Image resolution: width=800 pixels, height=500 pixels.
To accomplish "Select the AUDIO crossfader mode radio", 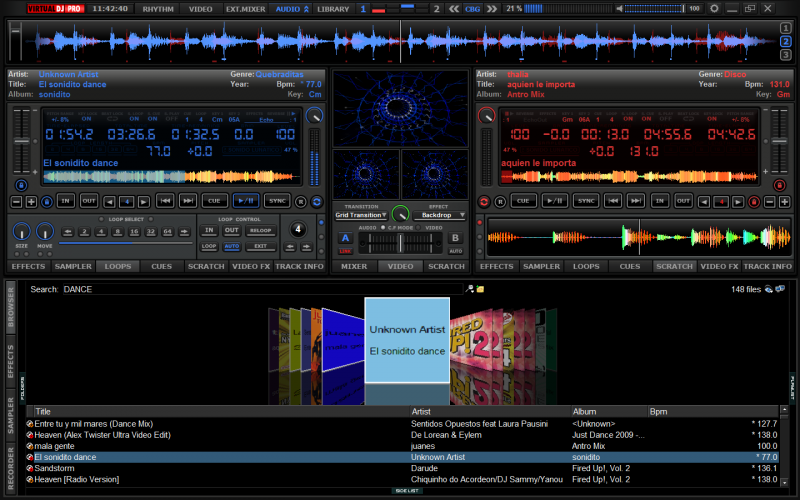I will tap(383, 228).
